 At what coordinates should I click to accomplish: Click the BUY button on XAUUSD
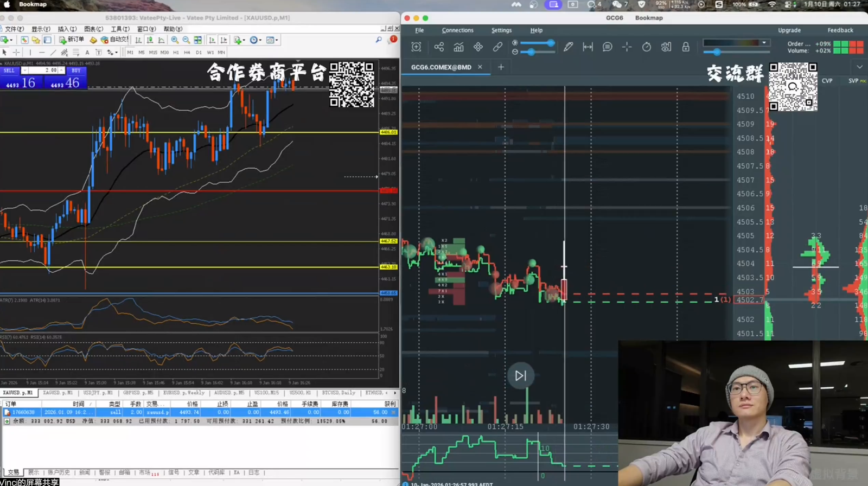coord(76,71)
